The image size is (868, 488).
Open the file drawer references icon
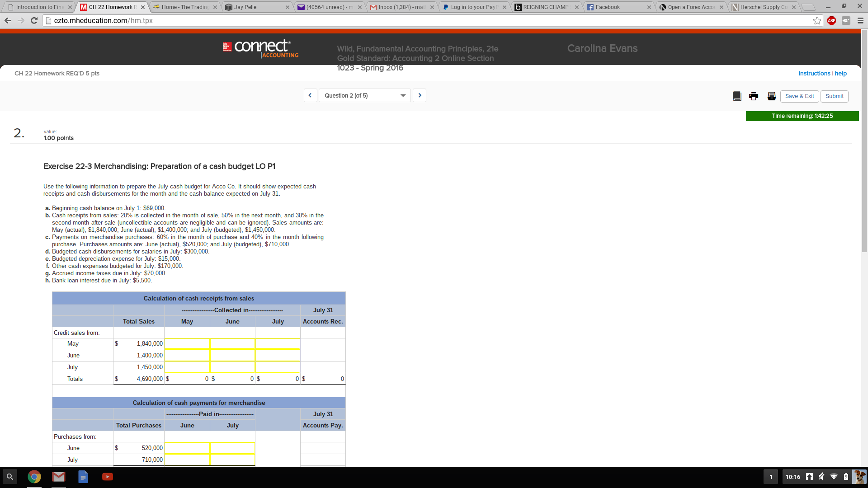tap(772, 96)
